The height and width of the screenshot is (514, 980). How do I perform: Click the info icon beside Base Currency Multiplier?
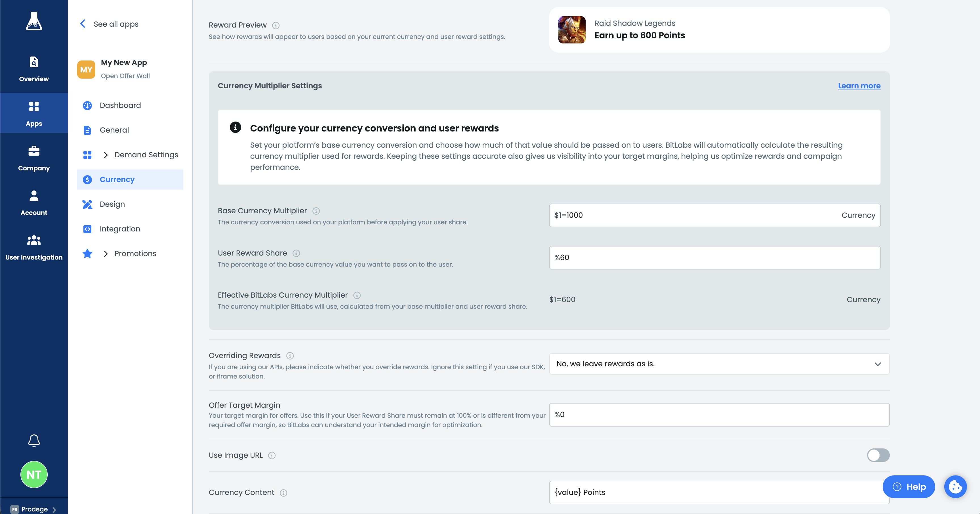click(x=316, y=211)
